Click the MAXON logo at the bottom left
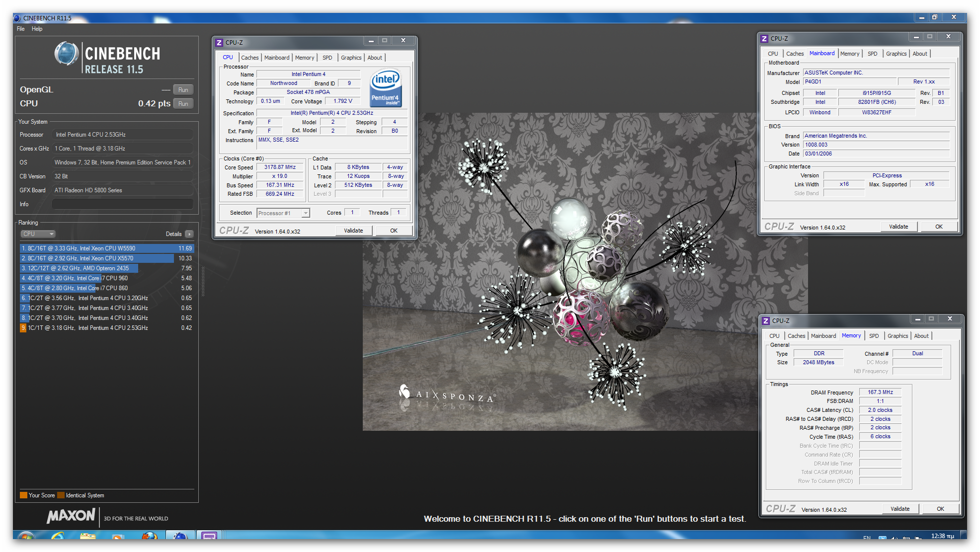Screen dimensions: 980x552 coord(71,516)
